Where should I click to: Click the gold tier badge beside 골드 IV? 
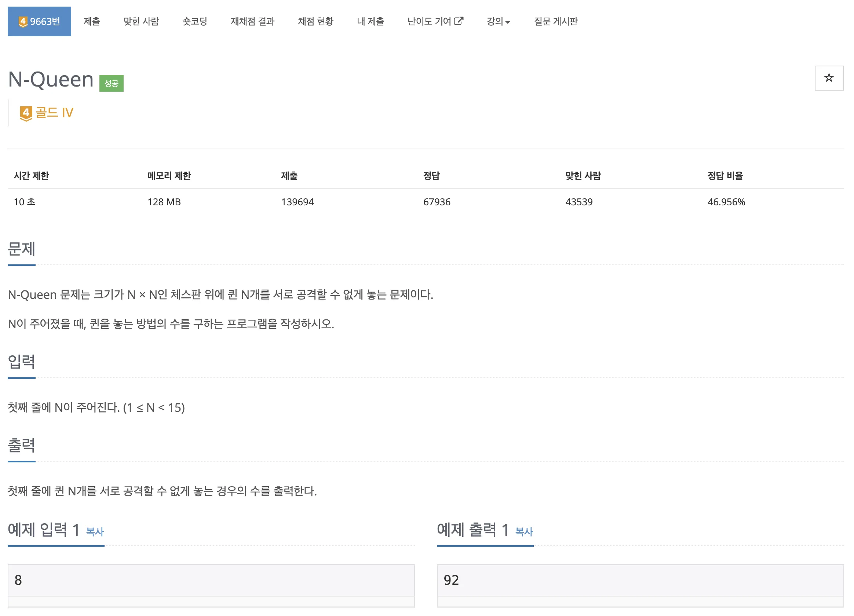click(x=26, y=113)
